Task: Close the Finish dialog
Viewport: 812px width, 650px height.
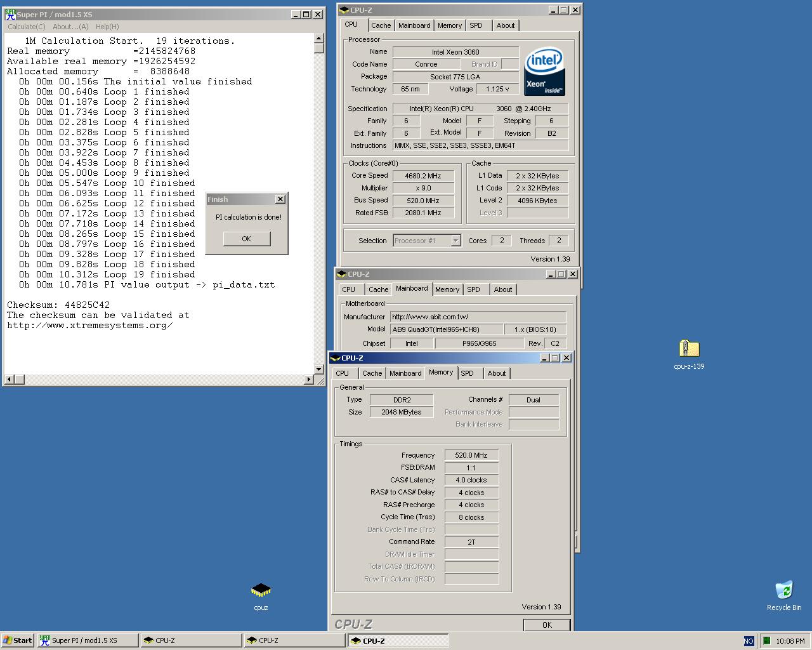Action: click(280, 199)
